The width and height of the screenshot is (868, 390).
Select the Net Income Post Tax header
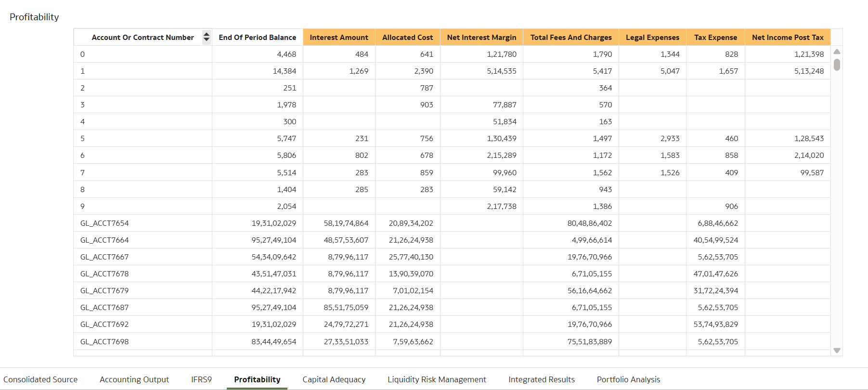(788, 37)
